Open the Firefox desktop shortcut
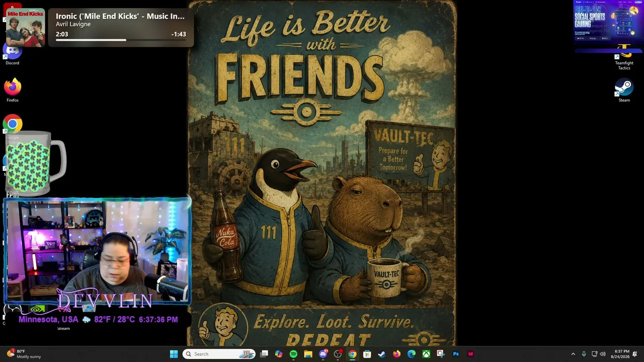The image size is (644, 362). tap(13, 90)
